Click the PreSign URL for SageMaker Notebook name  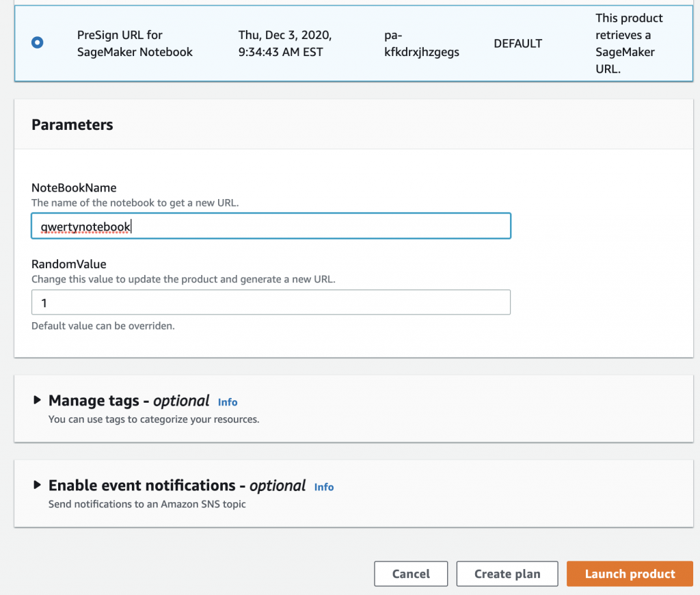pyautogui.click(x=135, y=43)
